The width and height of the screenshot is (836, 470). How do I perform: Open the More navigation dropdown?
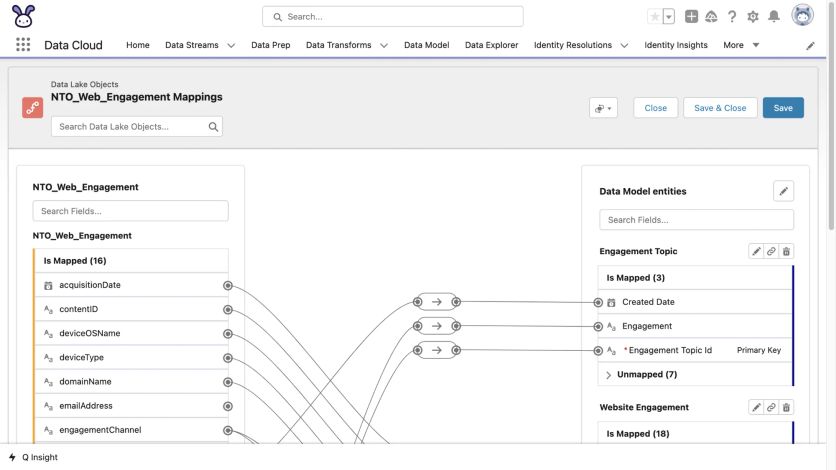coord(741,45)
